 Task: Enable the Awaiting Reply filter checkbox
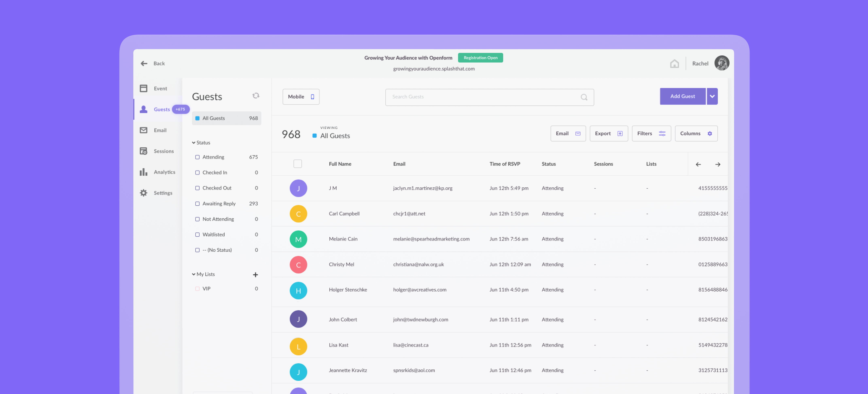click(197, 203)
